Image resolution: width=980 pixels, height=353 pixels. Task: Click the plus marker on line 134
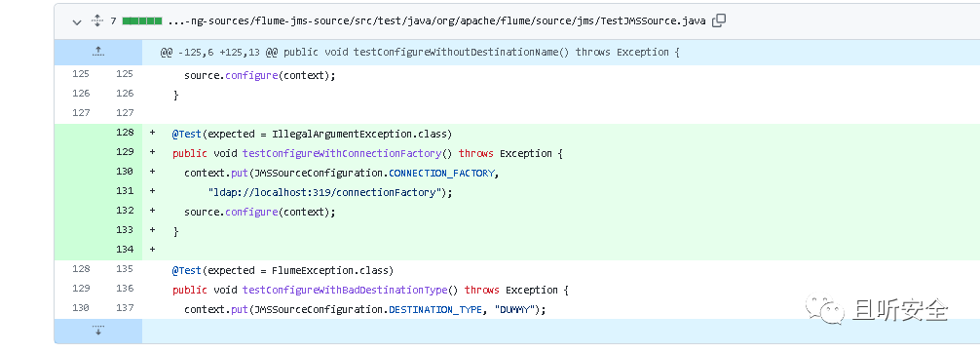[x=153, y=250]
